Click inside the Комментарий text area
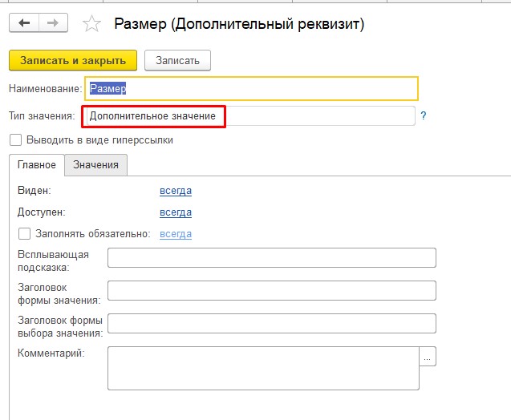Viewport: 511px width, 420px height. (263, 368)
